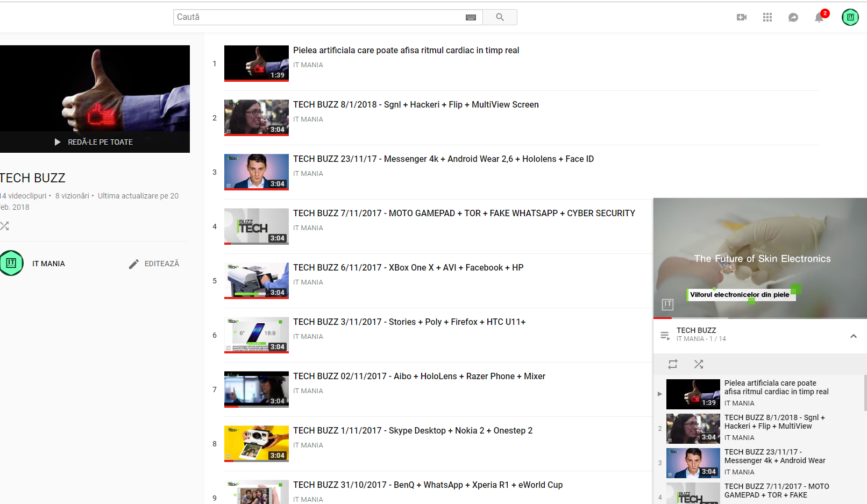The height and width of the screenshot is (504, 867).
Task: Open video TECH BUZZ 8/1/2018 title
Action: pos(416,104)
